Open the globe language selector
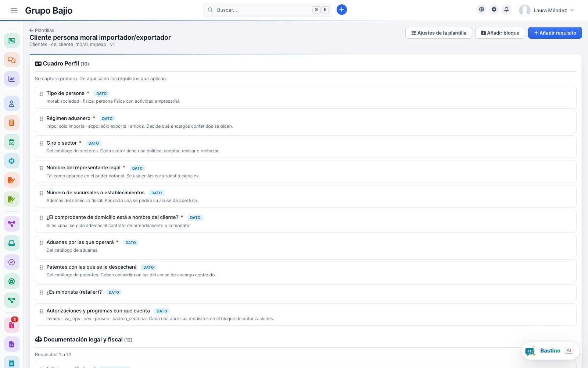The width and height of the screenshot is (588, 368). click(x=481, y=10)
